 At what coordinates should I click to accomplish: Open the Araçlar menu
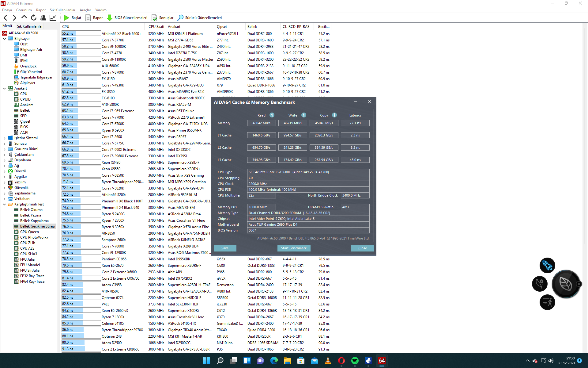coord(85,10)
